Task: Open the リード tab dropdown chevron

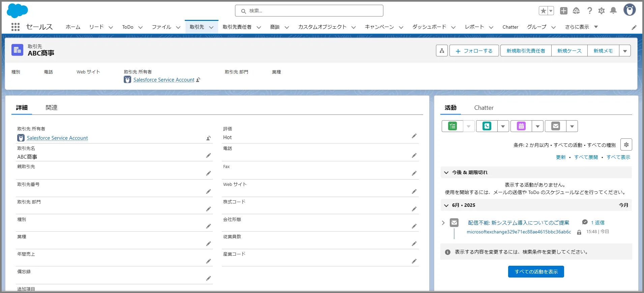Action: click(111, 27)
